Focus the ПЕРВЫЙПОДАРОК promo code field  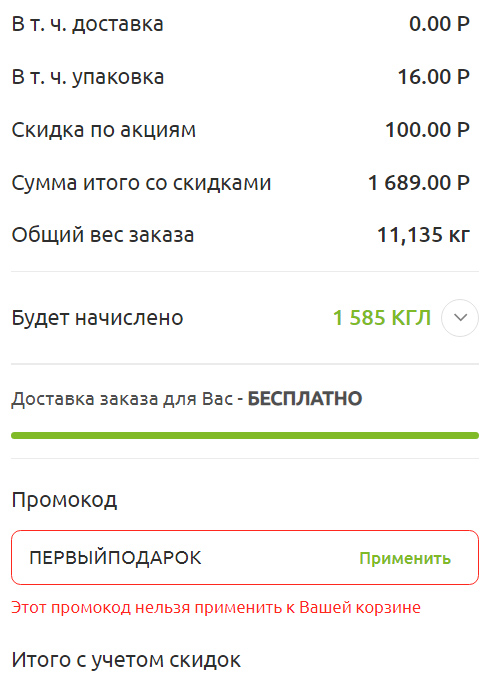coord(245,558)
